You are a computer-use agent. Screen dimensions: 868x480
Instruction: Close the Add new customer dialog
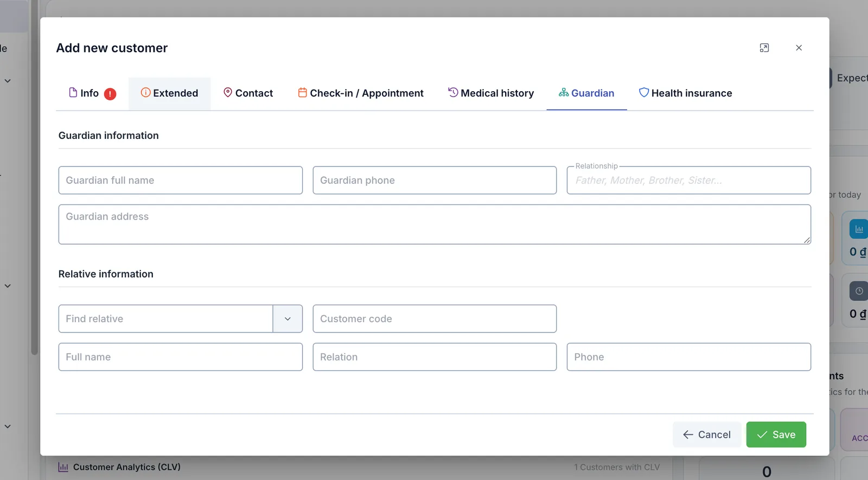pyautogui.click(x=799, y=48)
